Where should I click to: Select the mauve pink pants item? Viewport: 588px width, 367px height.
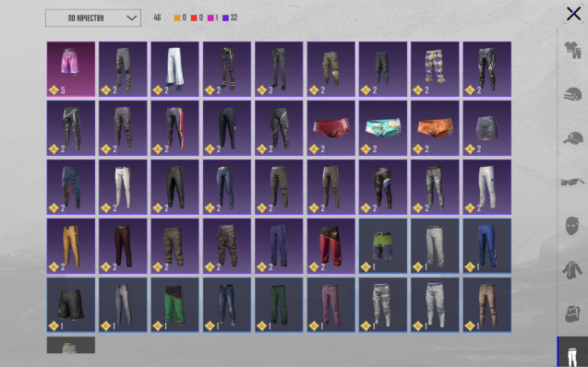tap(330, 305)
